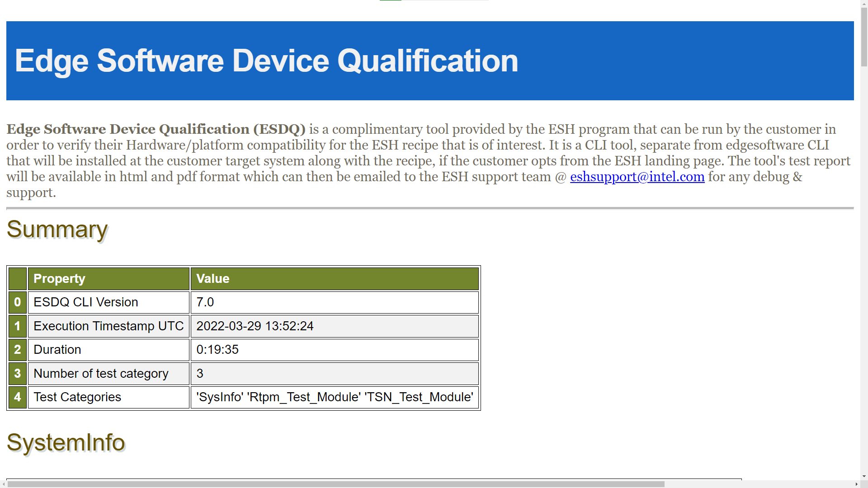The height and width of the screenshot is (488, 868).
Task: Click the vertical scrollbar thumb
Action: (x=864, y=36)
